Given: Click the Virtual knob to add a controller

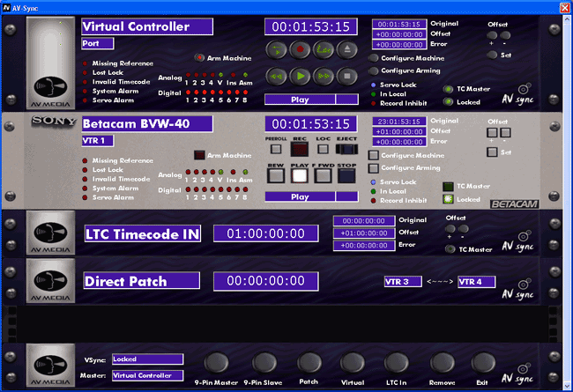Looking at the screenshot, I should tap(353, 362).
